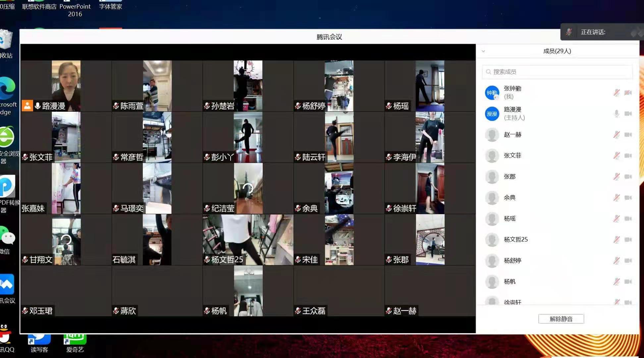
Task: Select 彭小丫 video tile
Action: (x=248, y=137)
